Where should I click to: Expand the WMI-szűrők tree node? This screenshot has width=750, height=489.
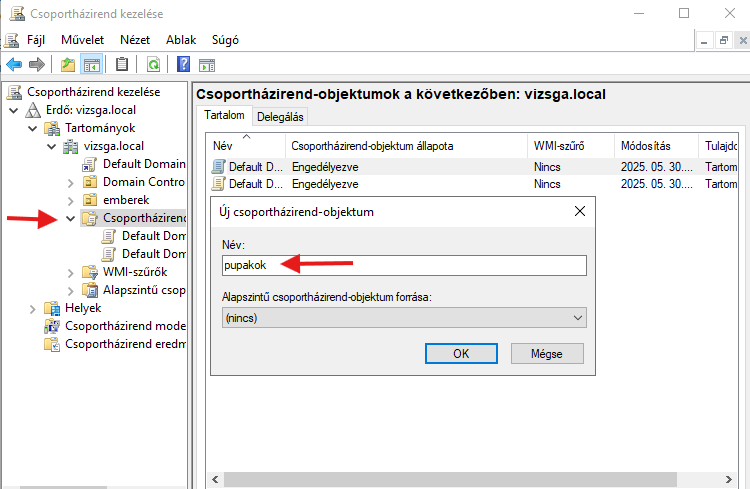(70, 273)
